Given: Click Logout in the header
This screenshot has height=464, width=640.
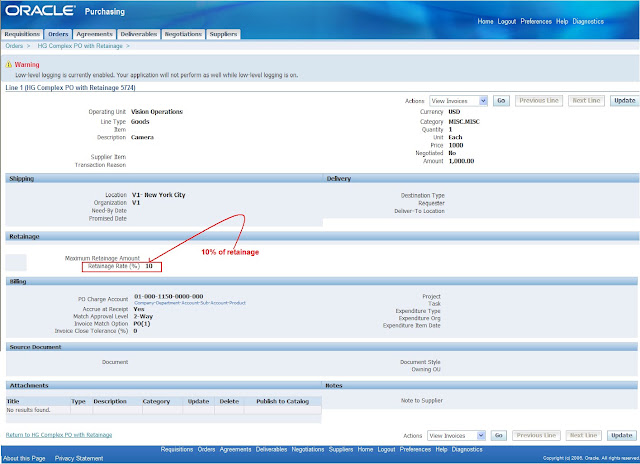Looking at the screenshot, I should (507, 21).
